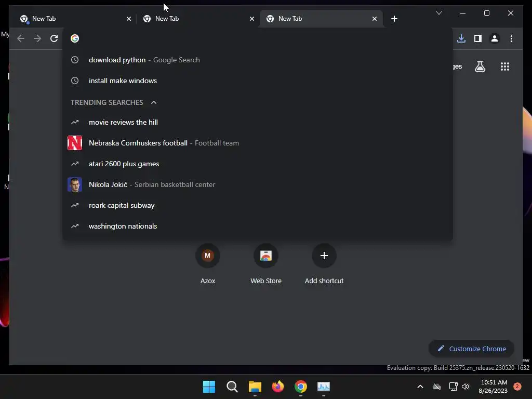Open the profile avatar icon
532x399 pixels.
pos(495,38)
